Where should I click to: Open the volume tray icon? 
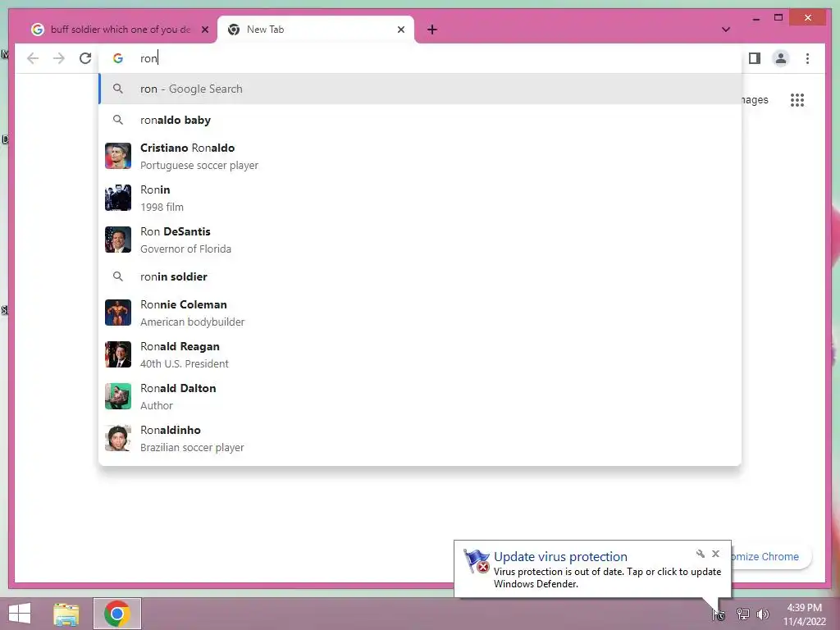click(x=763, y=614)
